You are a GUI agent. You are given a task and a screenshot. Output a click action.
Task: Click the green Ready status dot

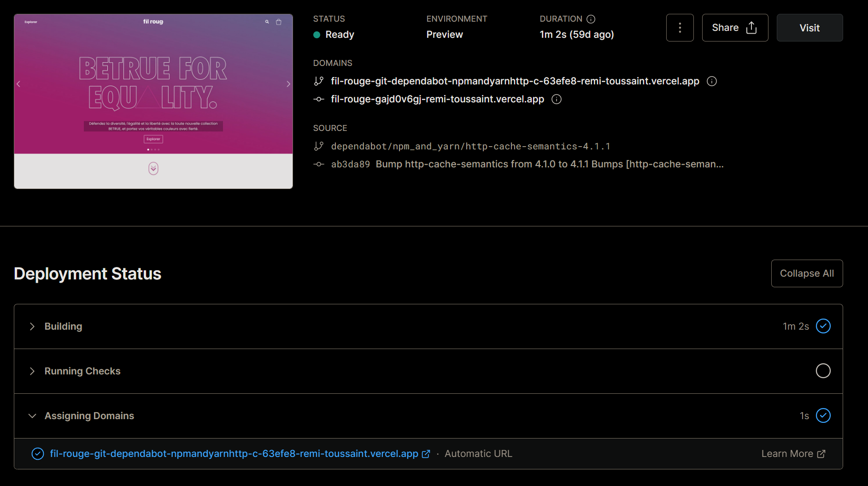pyautogui.click(x=317, y=35)
